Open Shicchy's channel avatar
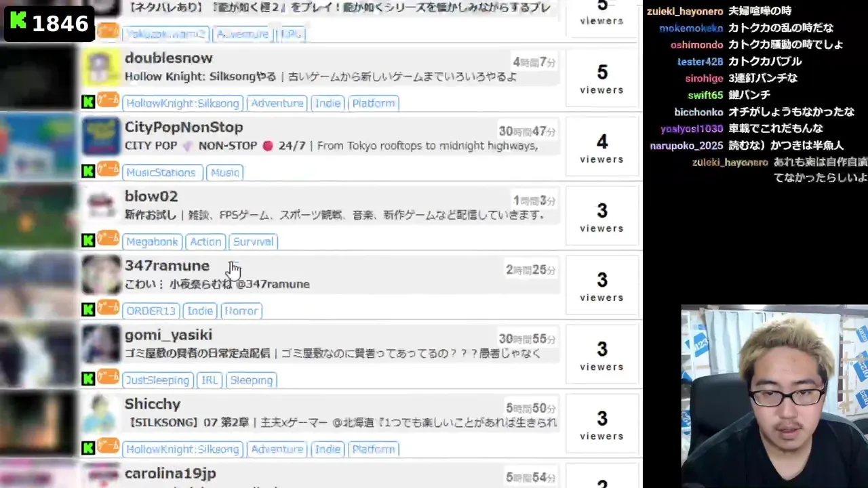 [101, 413]
